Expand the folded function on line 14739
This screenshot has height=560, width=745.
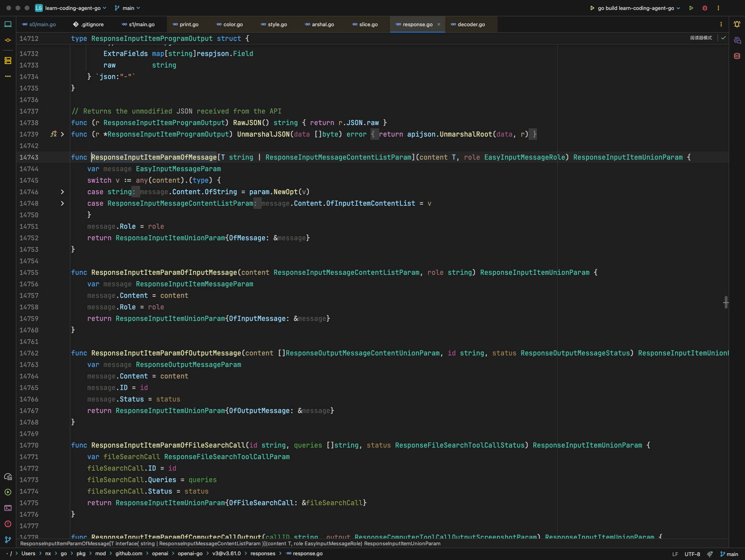[62, 134]
